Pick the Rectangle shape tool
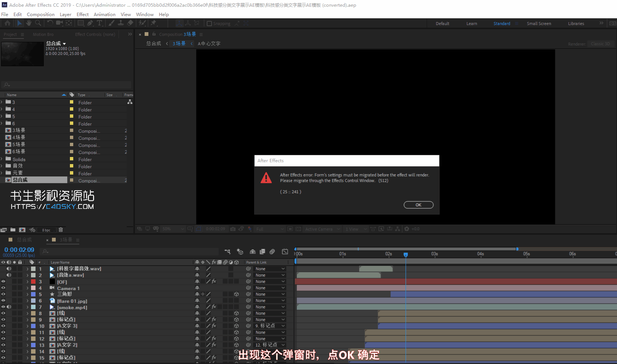Viewport: 617px width, 364px height. [81, 23]
